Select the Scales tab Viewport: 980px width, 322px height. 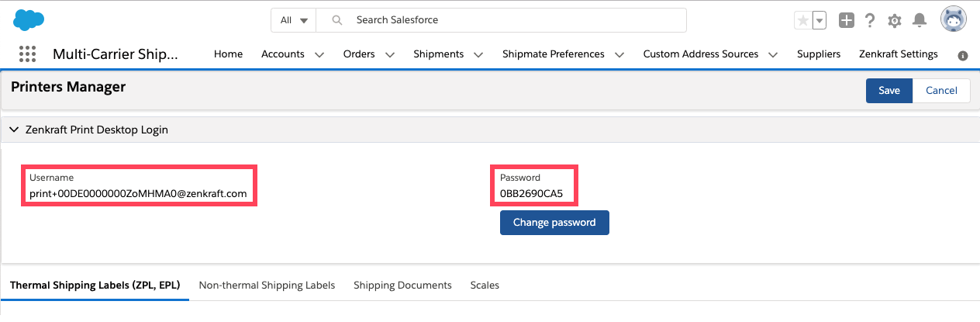[x=485, y=286]
